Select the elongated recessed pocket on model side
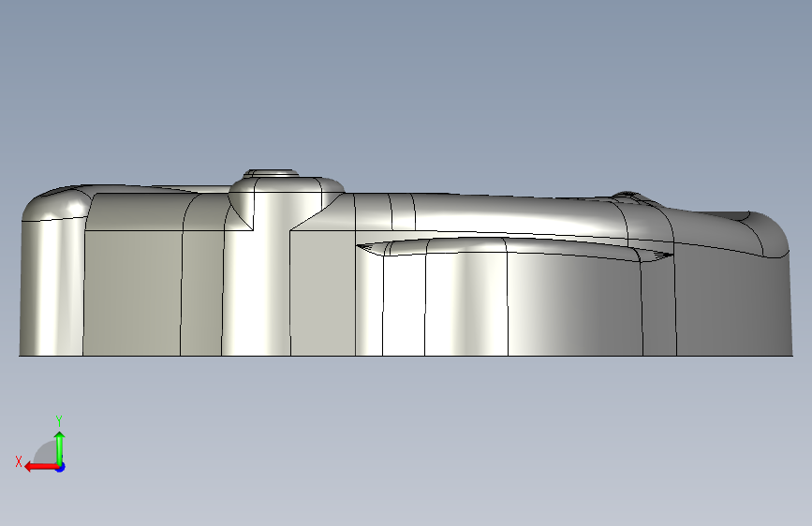 [515, 249]
